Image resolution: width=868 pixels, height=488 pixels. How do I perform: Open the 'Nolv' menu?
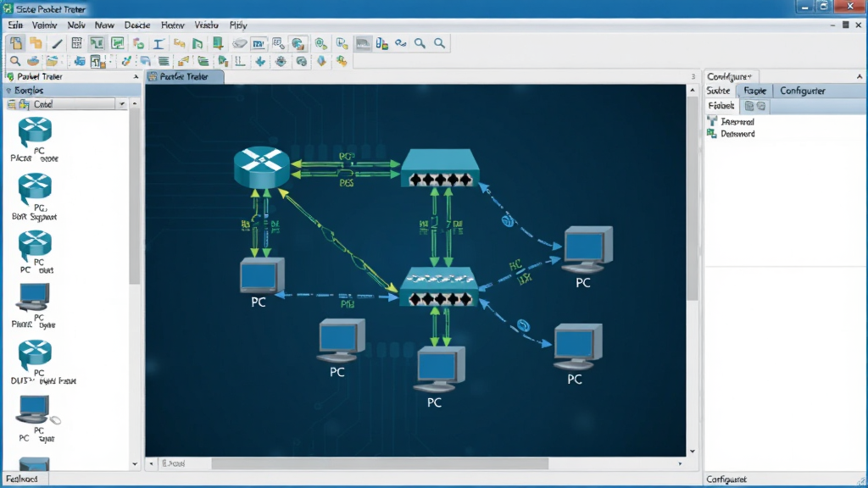[x=76, y=25]
